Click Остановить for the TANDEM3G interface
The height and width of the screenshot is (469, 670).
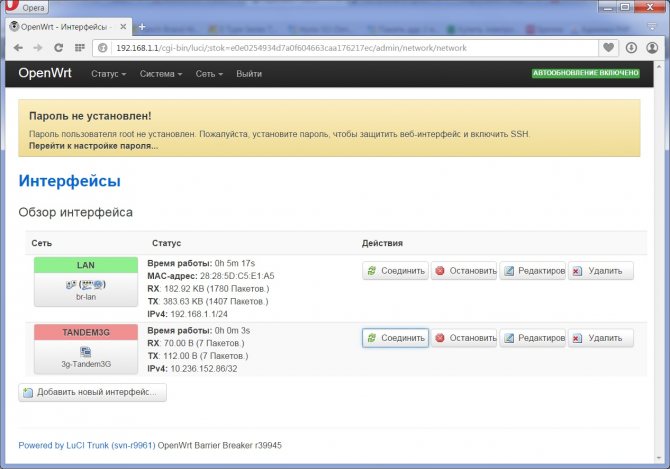(x=464, y=338)
